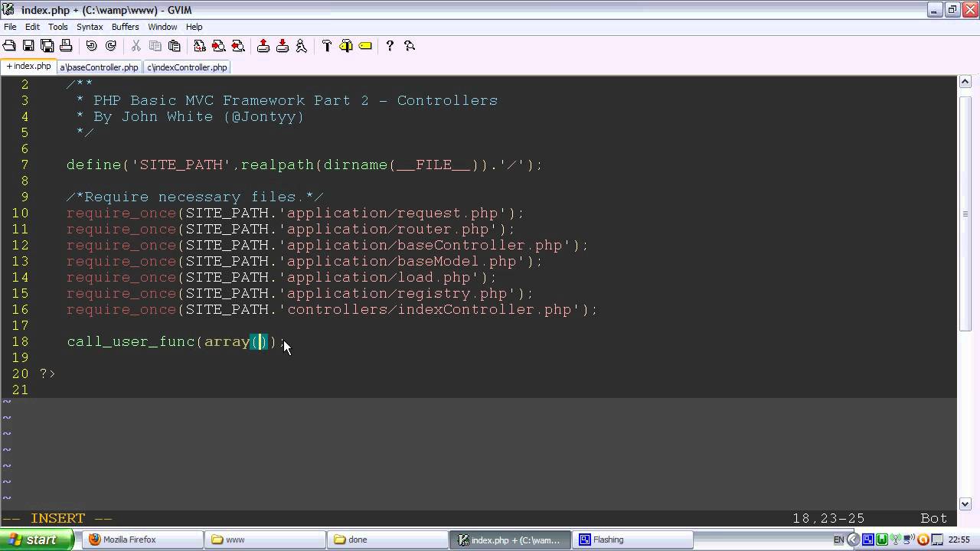Viewport: 980px width, 551px height.
Task: Click the Copy toolbar icon
Action: tap(155, 46)
